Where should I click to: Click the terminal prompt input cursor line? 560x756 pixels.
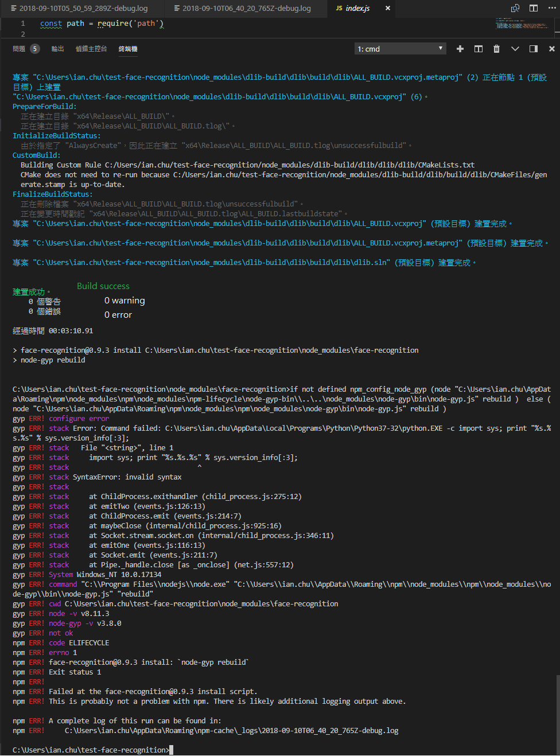[93, 750]
